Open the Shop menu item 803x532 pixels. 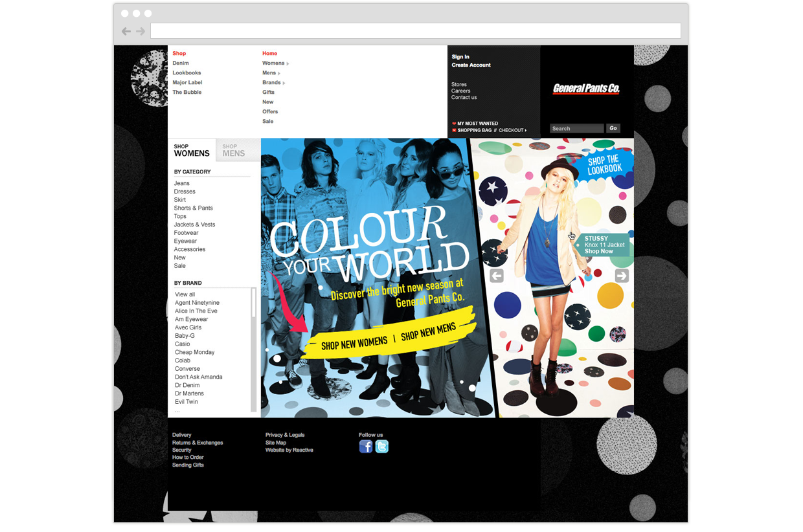179,54
